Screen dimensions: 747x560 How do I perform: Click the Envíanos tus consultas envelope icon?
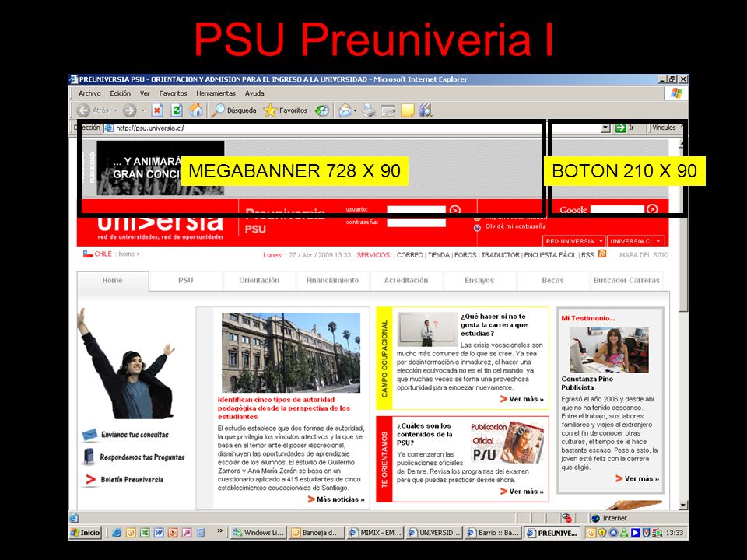89,434
